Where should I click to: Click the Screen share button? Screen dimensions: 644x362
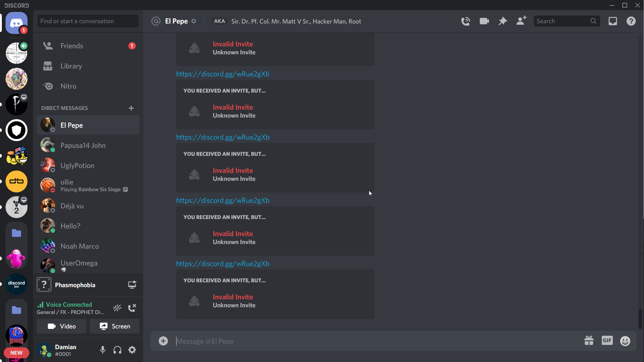(115, 326)
